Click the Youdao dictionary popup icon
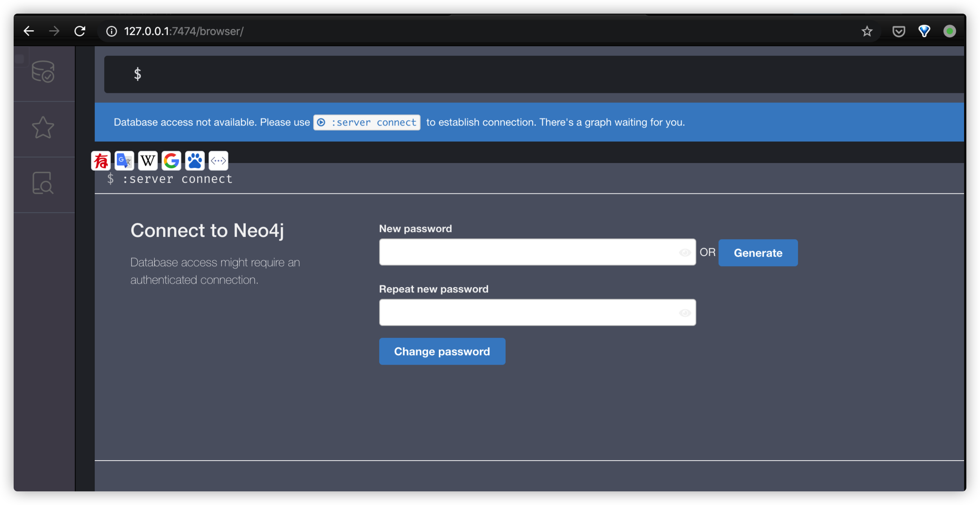This screenshot has height=505, width=980. [101, 161]
